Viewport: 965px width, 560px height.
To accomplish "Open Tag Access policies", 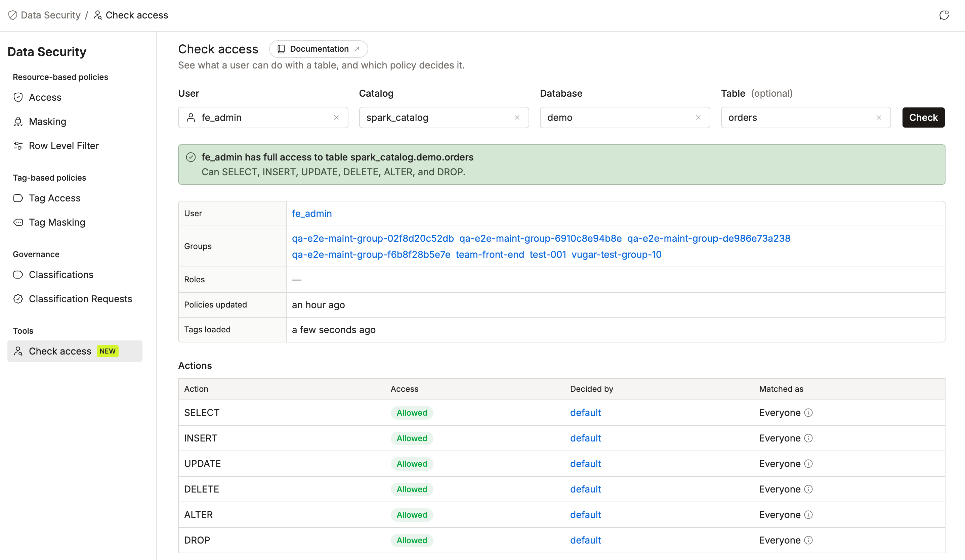I will (75, 198).
